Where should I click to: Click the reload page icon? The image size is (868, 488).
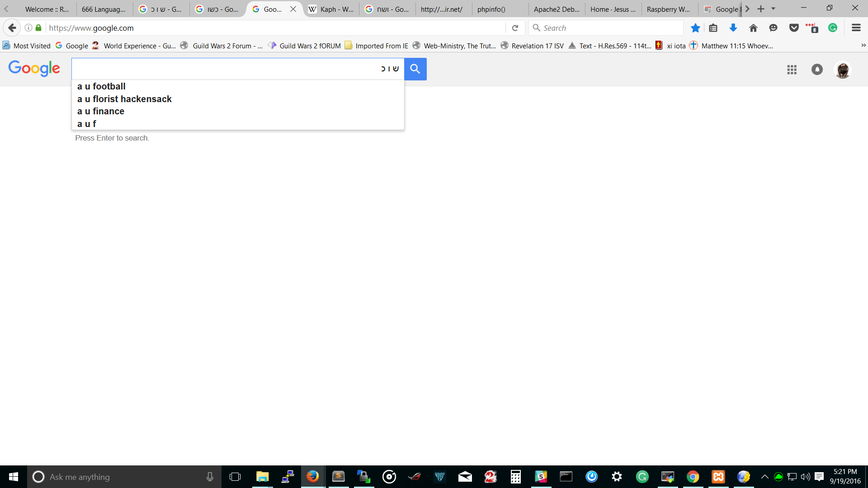click(x=515, y=28)
